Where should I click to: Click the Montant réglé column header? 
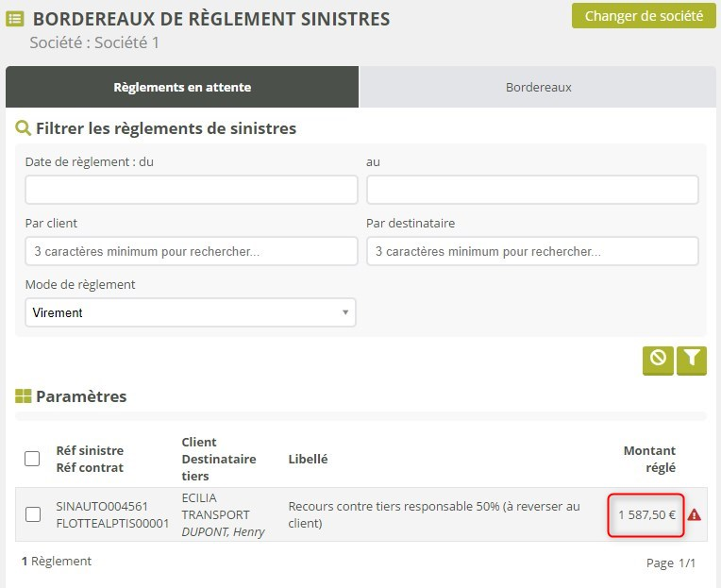(649, 459)
